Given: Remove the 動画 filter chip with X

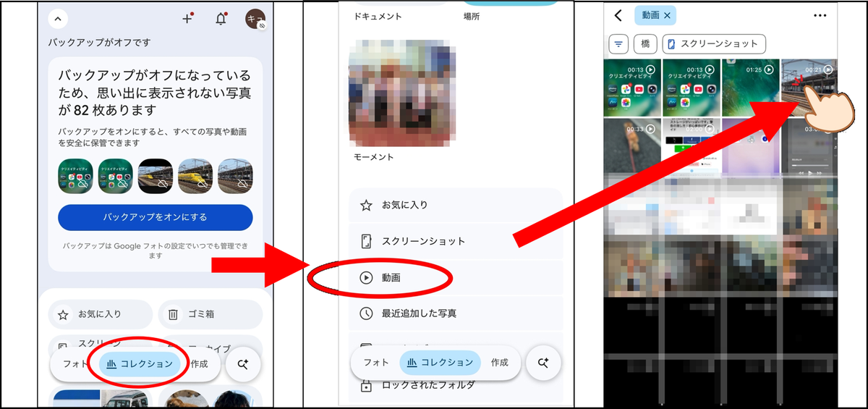Looking at the screenshot, I should click(x=666, y=15).
